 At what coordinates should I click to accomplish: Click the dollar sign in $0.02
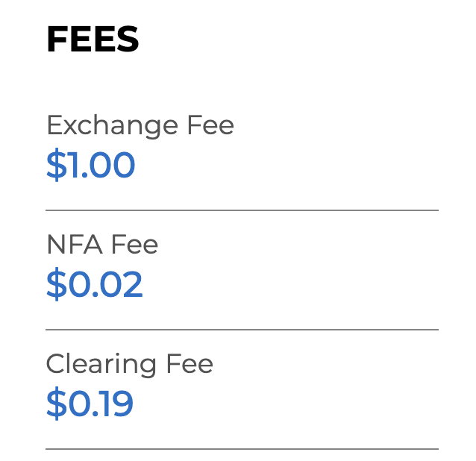coord(56,285)
